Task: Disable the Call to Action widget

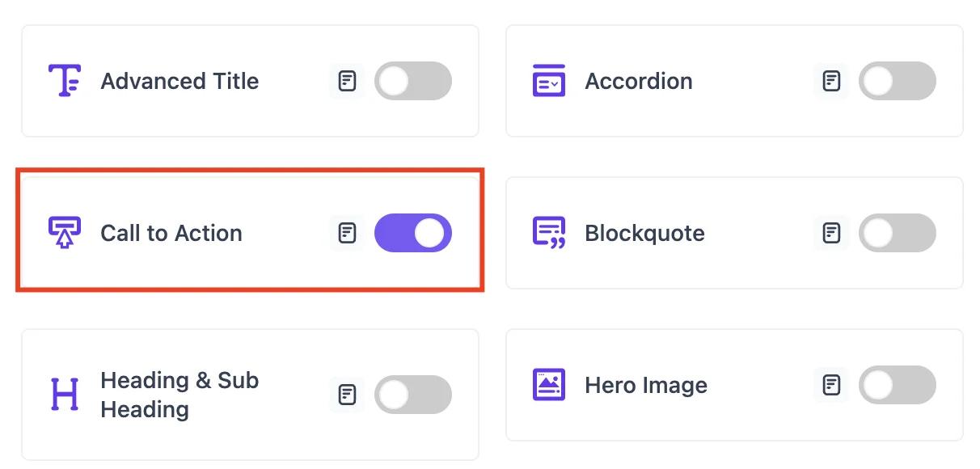Action: click(412, 232)
